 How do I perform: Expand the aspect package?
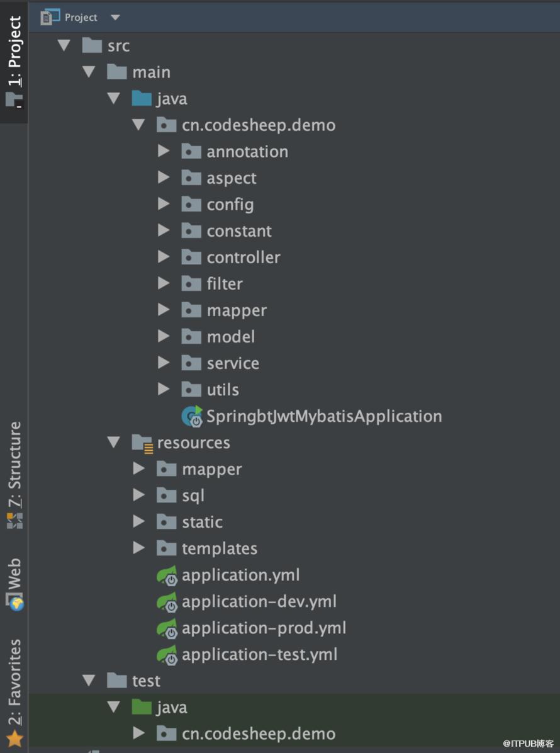pos(164,178)
